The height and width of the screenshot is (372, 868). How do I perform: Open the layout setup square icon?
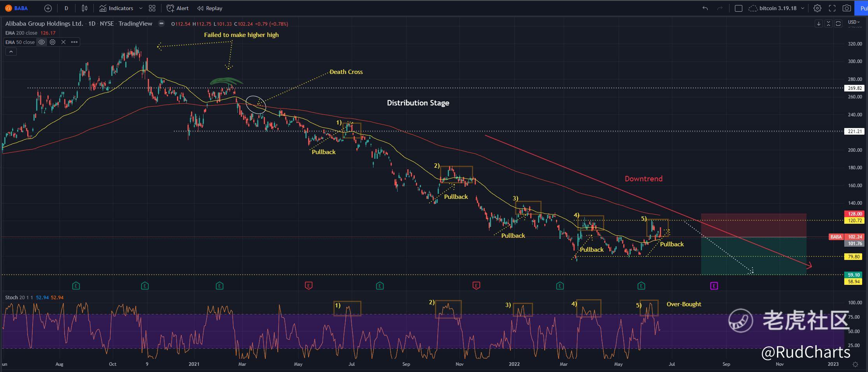pyautogui.click(x=738, y=8)
